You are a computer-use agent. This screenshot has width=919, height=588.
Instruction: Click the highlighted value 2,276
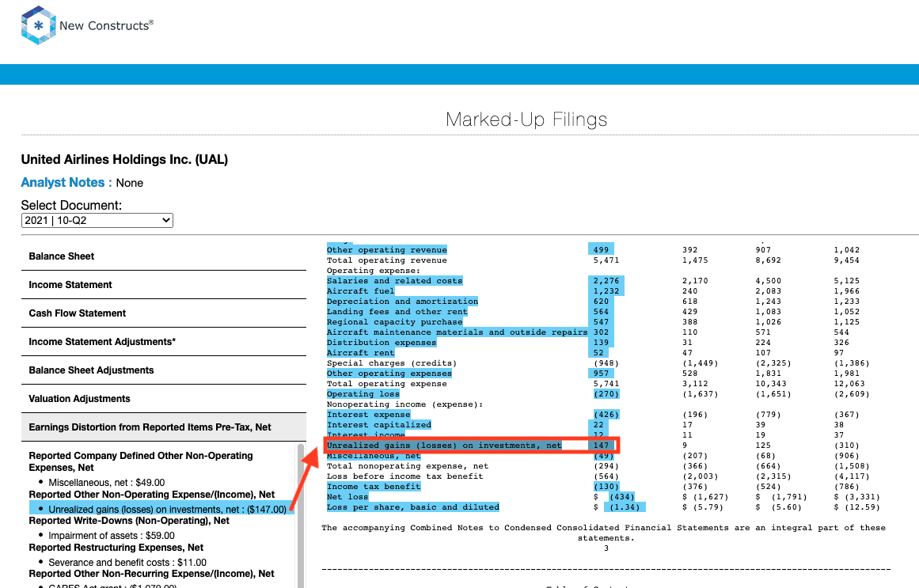[x=606, y=281]
